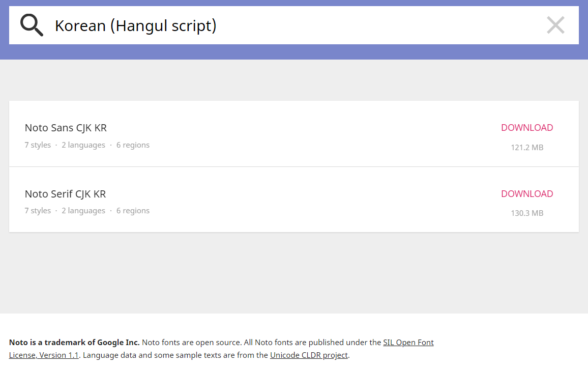Click 'Noto is a trademark of Google Inc.' text

tap(74, 342)
